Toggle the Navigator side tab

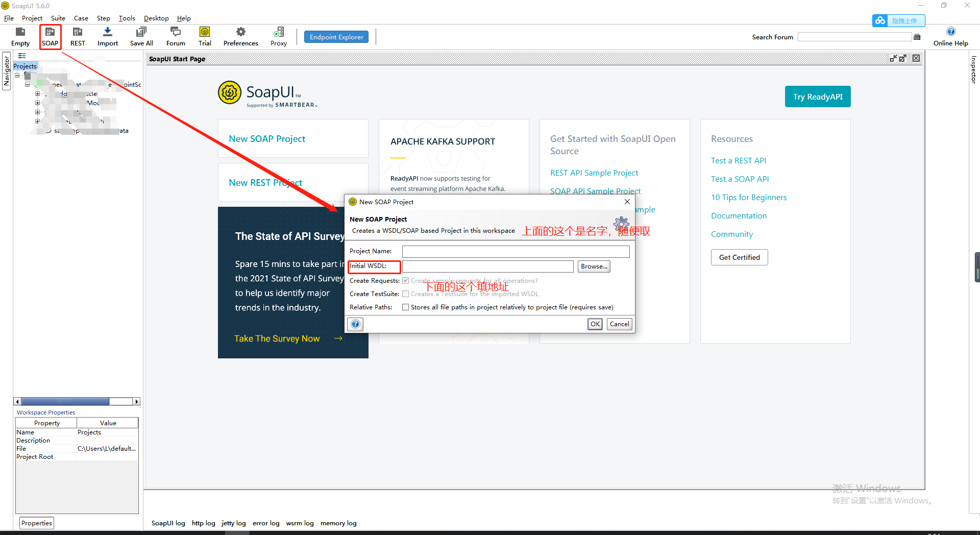coord(7,71)
